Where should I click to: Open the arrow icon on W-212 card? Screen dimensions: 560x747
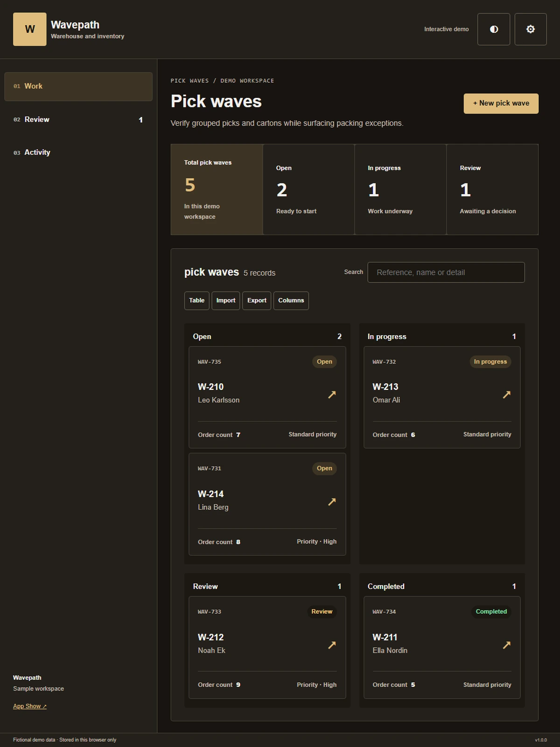tap(332, 645)
